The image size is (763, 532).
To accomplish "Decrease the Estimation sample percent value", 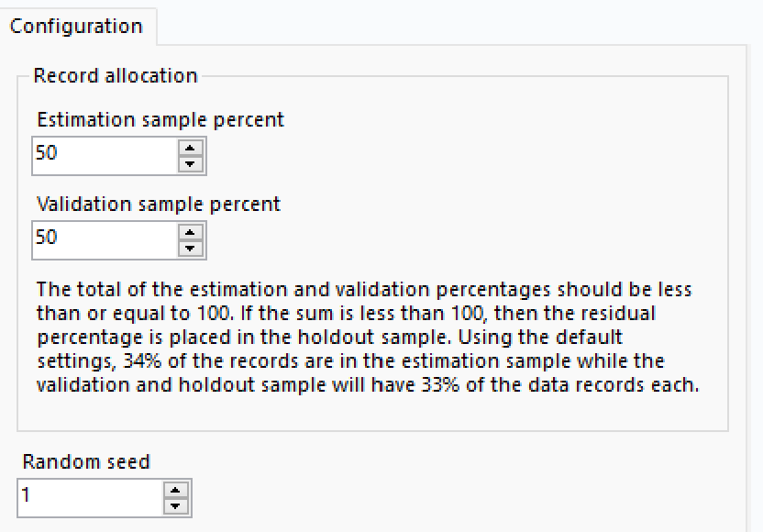I will click(190, 164).
